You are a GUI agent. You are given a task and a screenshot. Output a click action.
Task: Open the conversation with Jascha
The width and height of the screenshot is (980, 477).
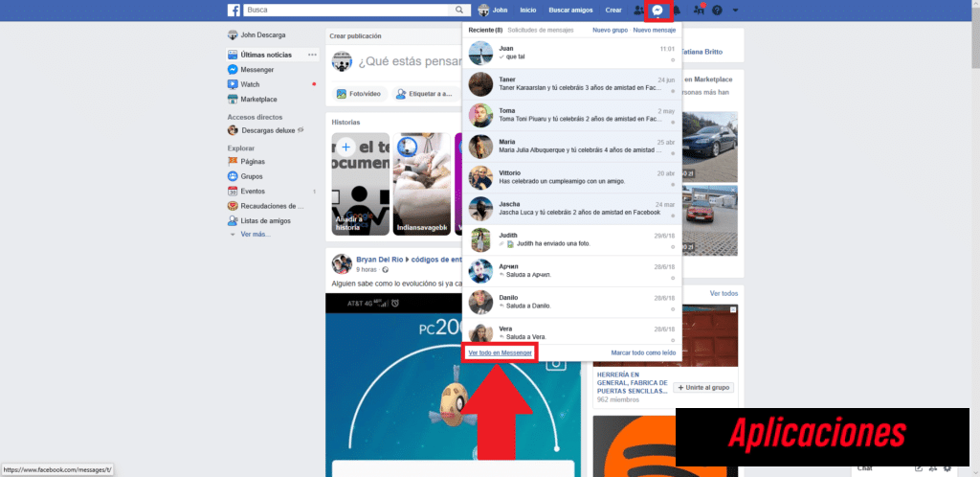(572, 210)
